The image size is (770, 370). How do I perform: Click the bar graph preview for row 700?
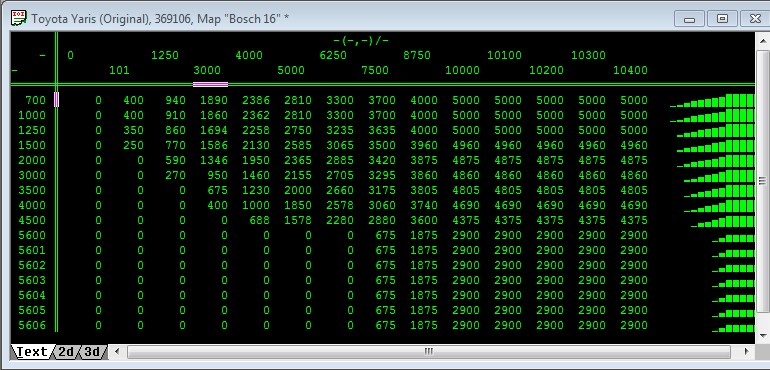point(712,100)
